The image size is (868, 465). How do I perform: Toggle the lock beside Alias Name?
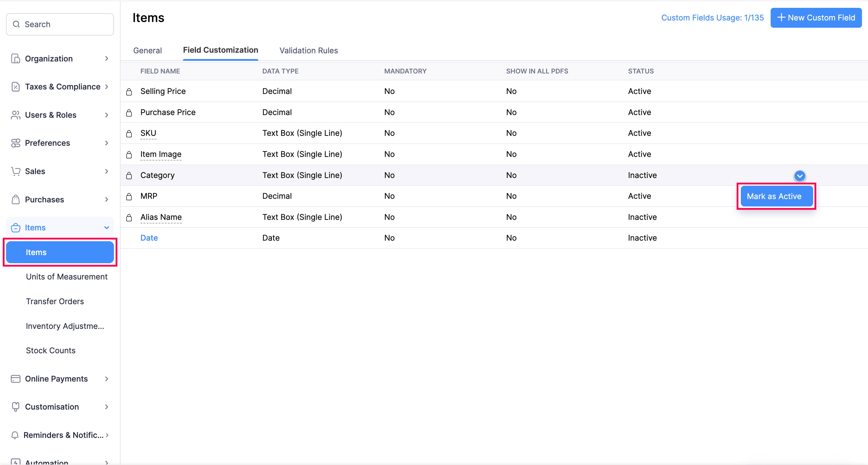(129, 217)
